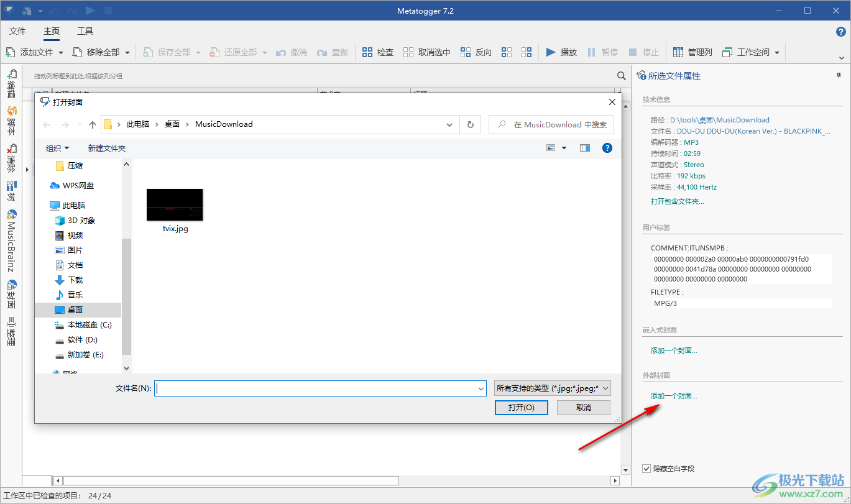Click the search magnifier icon above list
Screen dimensions: 851x504
(x=621, y=76)
